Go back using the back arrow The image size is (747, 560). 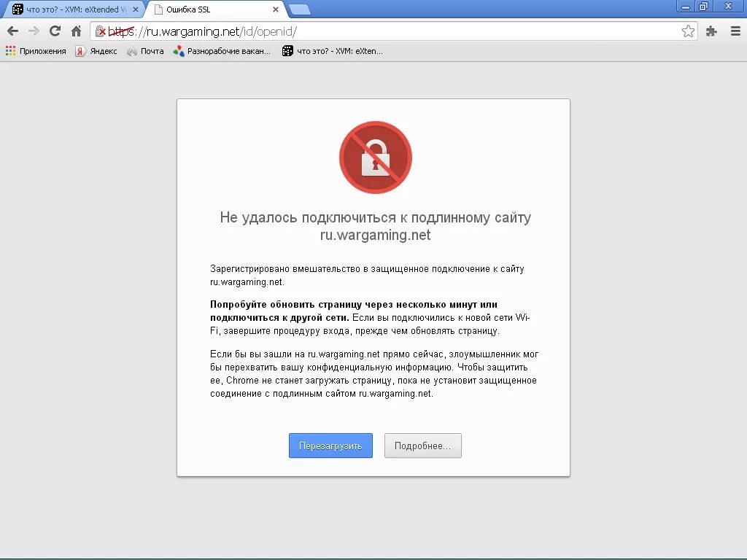point(13,31)
